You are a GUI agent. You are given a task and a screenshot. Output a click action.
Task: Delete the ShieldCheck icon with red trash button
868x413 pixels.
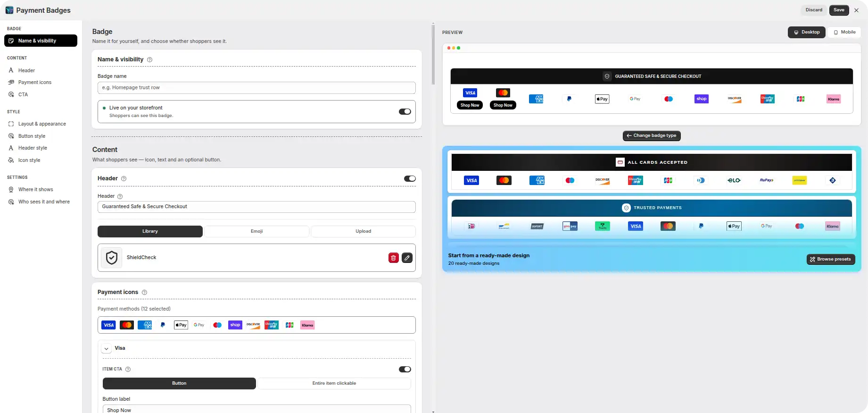(x=393, y=258)
